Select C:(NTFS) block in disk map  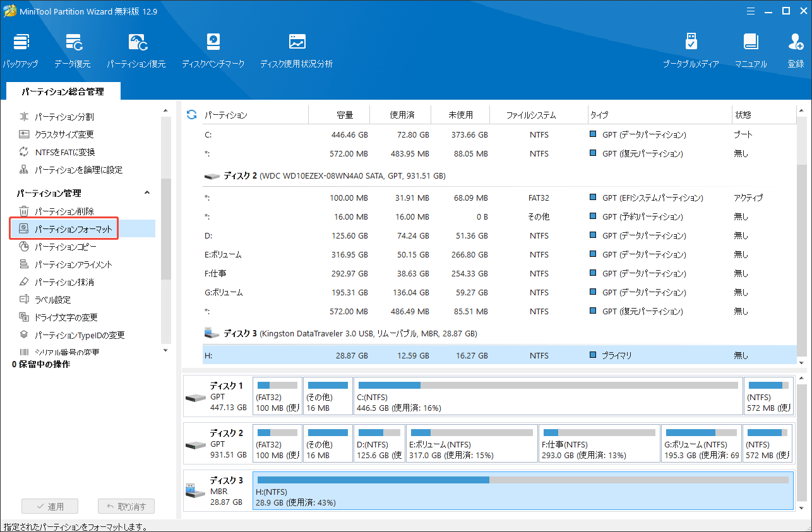tap(547, 396)
